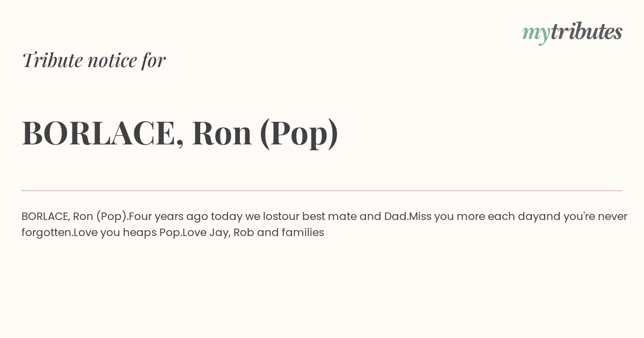Click the phrase "best mate and Dad"
The height and width of the screenshot is (338, 644).
354,217
